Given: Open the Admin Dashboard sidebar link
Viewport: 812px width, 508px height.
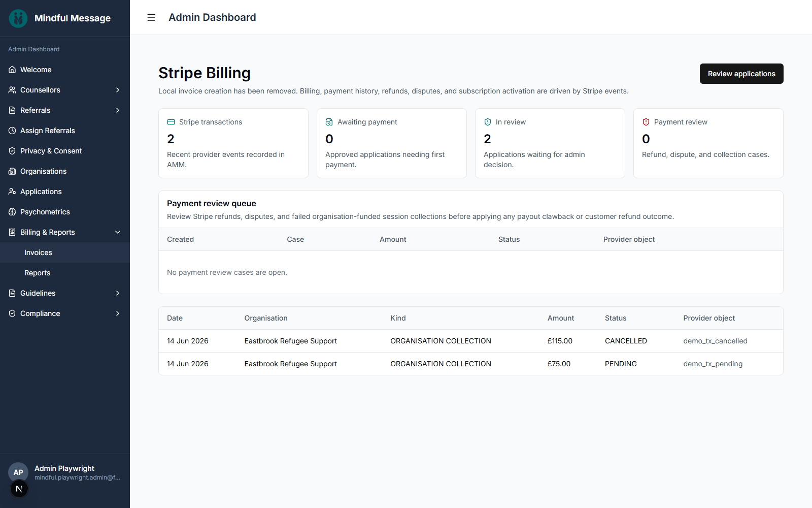Looking at the screenshot, I should 34,49.
